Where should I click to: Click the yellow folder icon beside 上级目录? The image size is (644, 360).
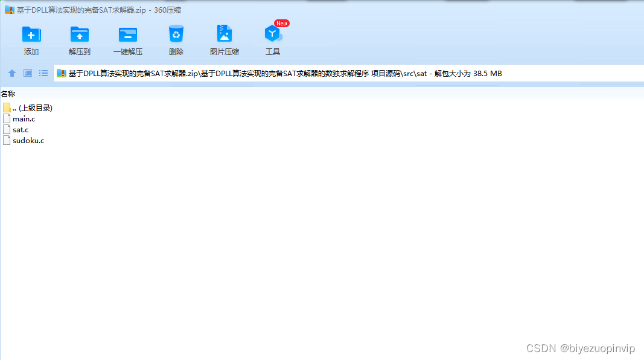(x=7, y=107)
